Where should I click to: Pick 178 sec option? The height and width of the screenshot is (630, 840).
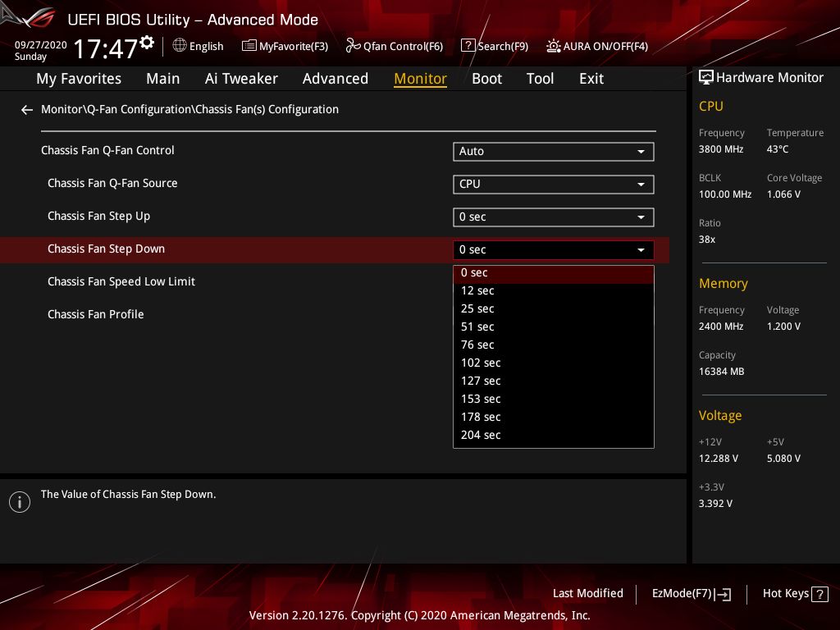coord(554,418)
